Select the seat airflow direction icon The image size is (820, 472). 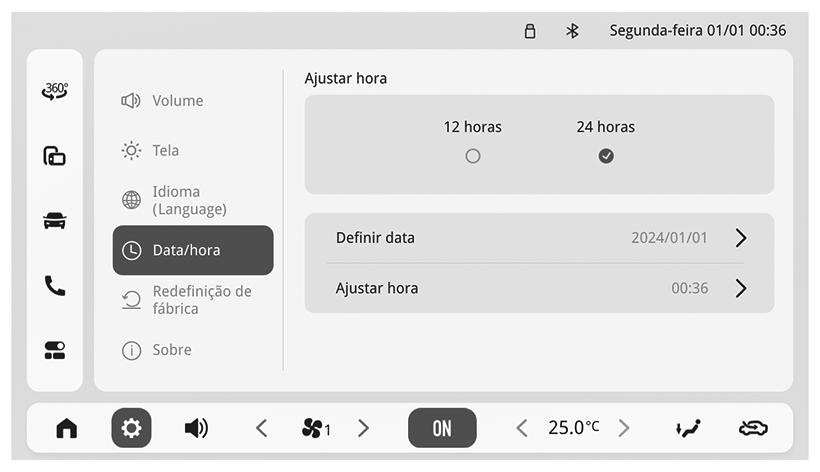pos(688,428)
